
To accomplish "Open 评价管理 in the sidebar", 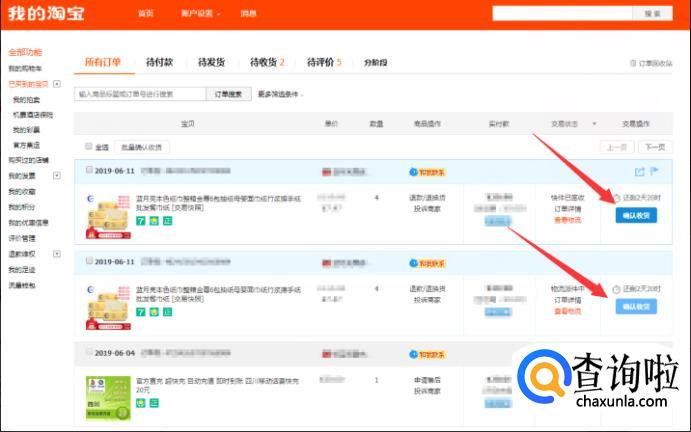I will point(22,238).
